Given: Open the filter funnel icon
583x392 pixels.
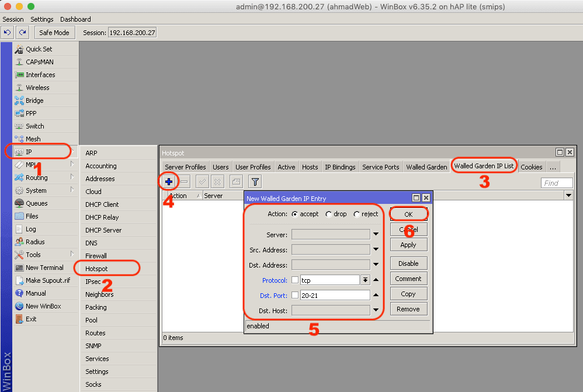Looking at the screenshot, I should (255, 182).
